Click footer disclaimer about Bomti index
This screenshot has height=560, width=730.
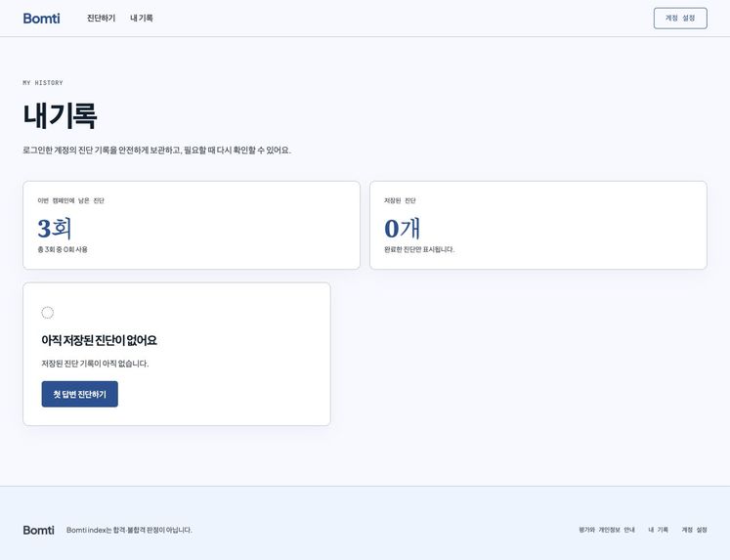click(x=129, y=530)
